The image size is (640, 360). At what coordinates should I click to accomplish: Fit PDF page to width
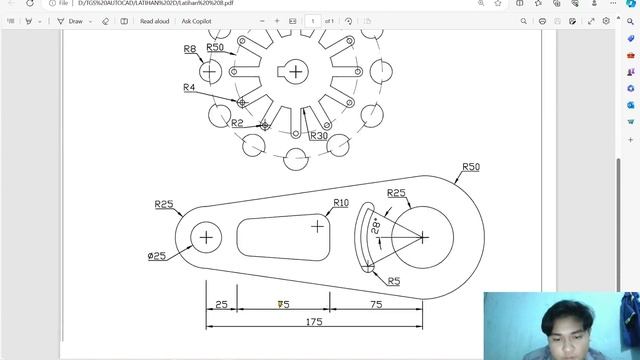(x=293, y=21)
